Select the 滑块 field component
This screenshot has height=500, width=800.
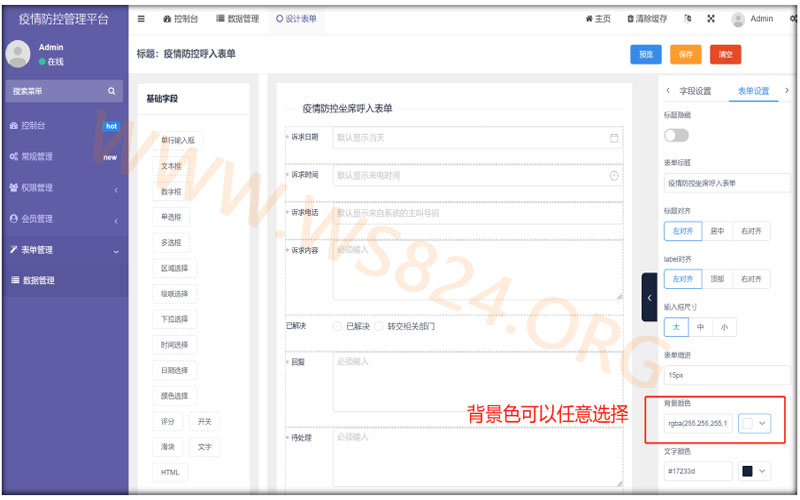click(168, 447)
